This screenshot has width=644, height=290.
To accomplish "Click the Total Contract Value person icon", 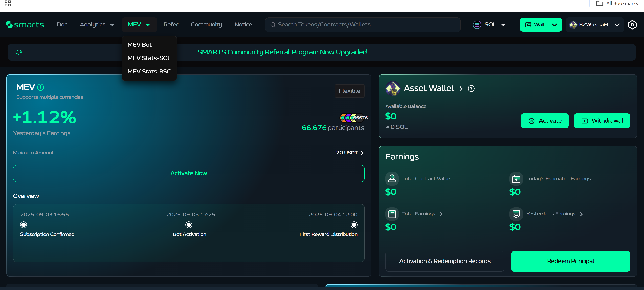I will [x=392, y=179].
